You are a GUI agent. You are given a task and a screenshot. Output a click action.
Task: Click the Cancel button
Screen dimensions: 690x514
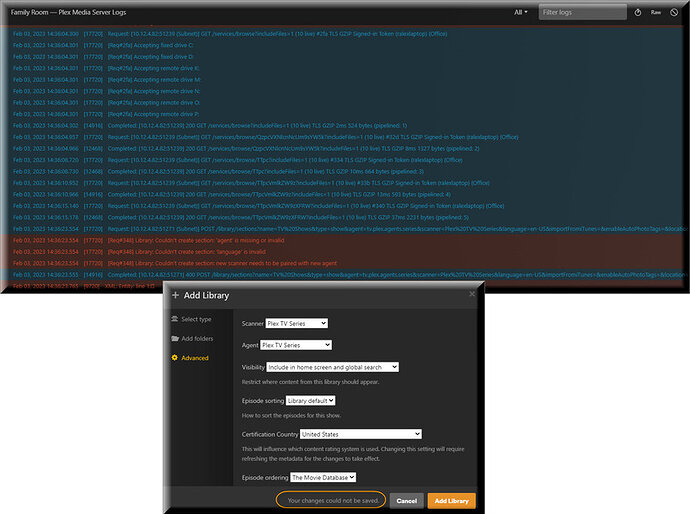click(x=407, y=501)
